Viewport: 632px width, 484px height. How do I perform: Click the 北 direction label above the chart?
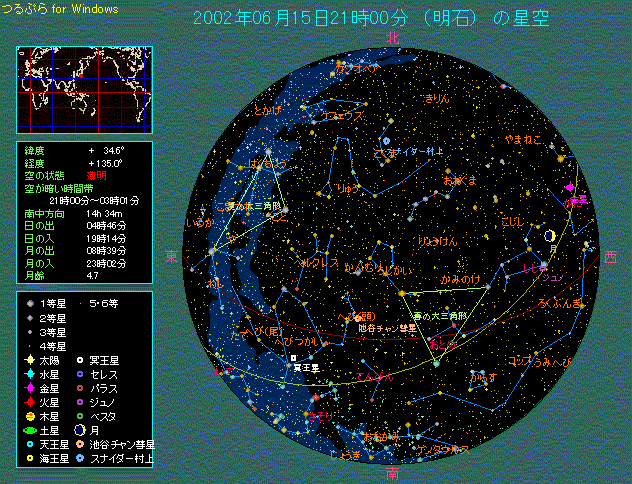click(392, 38)
